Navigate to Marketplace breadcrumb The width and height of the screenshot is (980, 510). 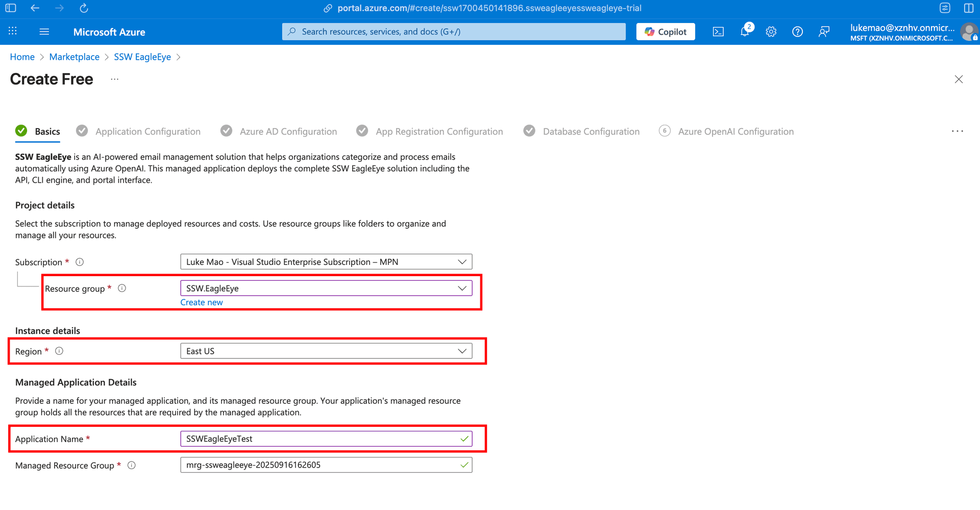pos(75,57)
